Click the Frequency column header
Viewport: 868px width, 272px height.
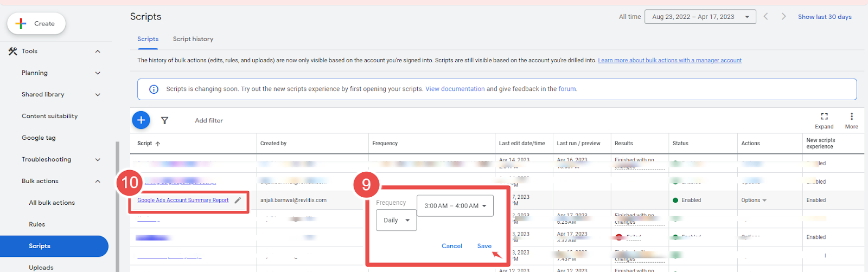(385, 144)
